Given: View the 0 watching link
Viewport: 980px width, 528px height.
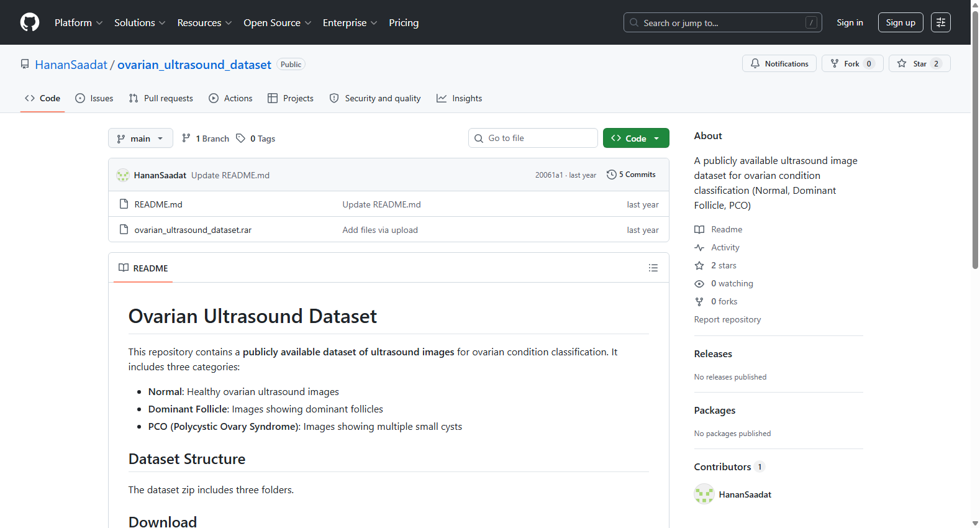Looking at the screenshot, I should pos(724,283).
